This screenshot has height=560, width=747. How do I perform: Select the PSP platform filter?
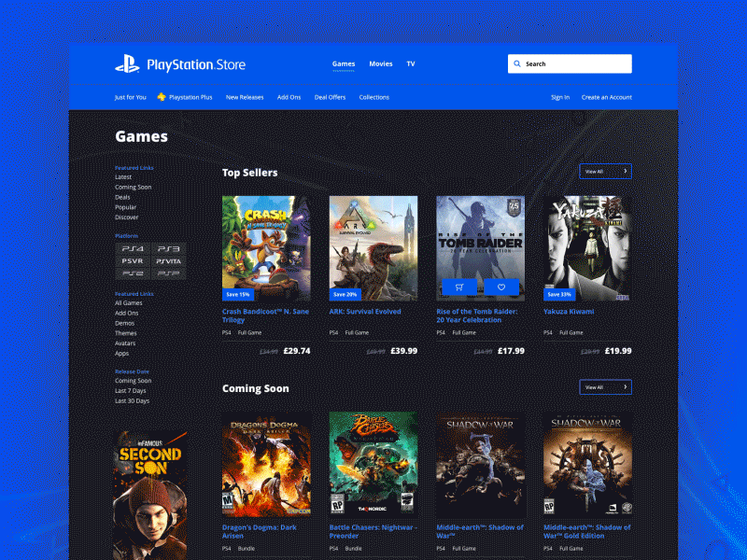click(x=169, y=273)
